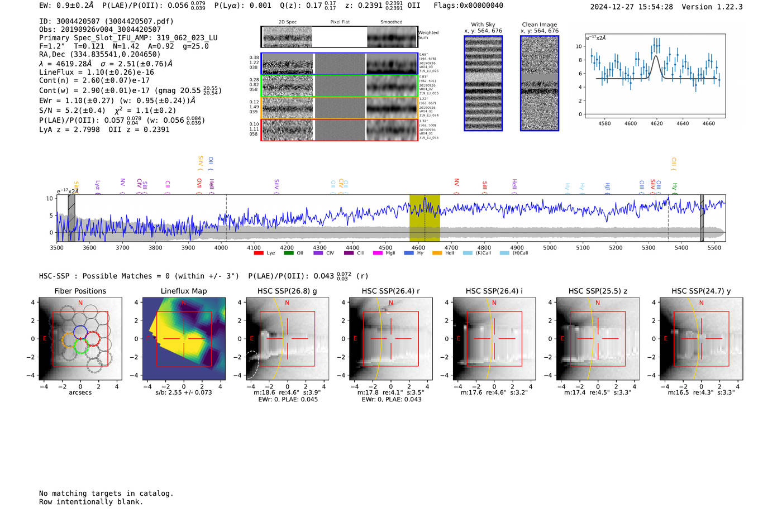782x532 pixels.
Task: Click the hatched gray band near 5460 Å
Action: (x=702, y=218)
